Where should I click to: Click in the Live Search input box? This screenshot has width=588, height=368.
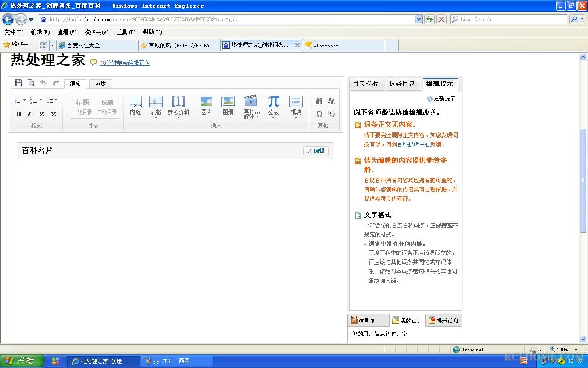509,19
